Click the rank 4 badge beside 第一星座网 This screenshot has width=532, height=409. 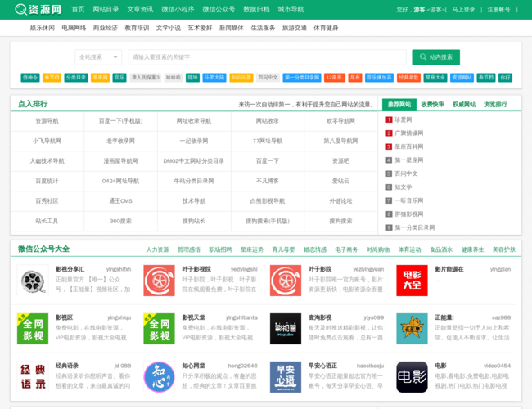click(x=389, y=160)
